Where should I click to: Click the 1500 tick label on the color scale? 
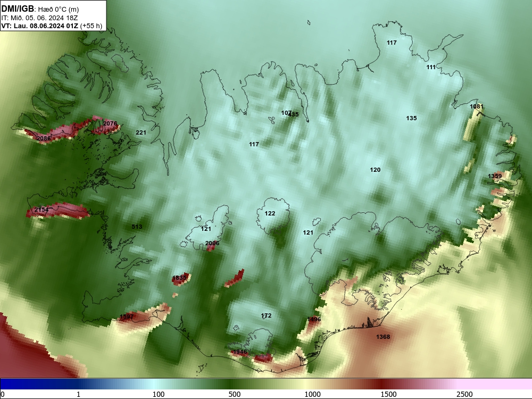pos(388,394)
